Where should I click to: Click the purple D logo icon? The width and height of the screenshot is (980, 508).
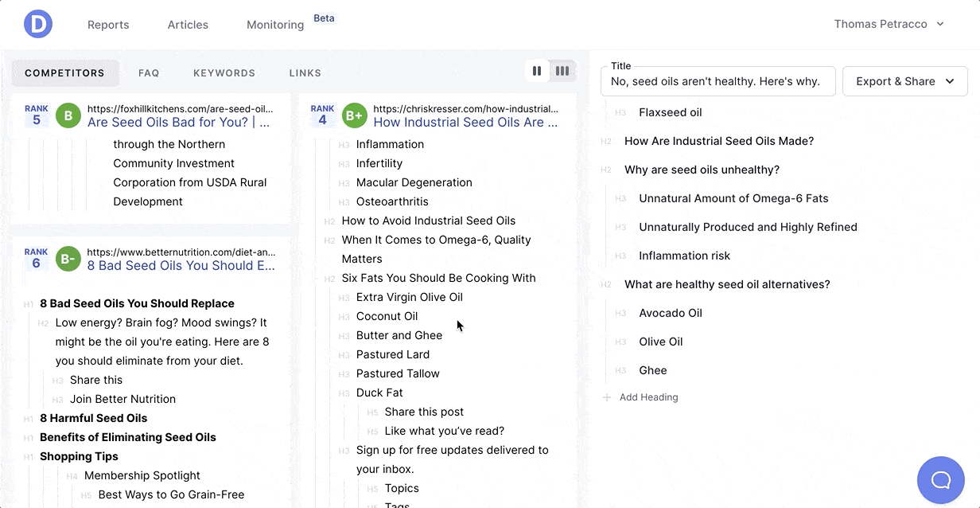38,24
